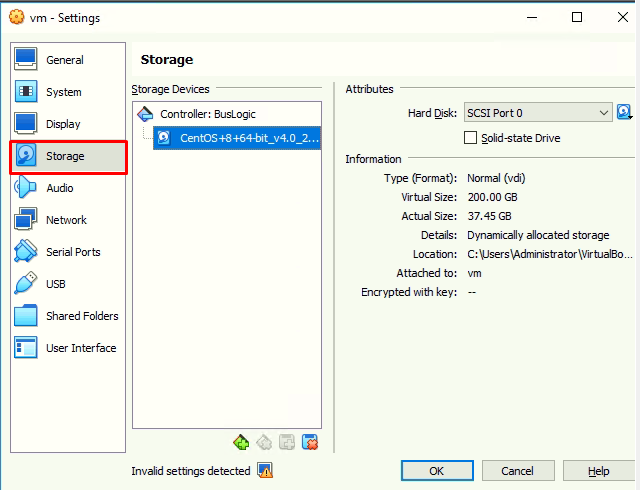Click the BusLogic controller icon
This screenshot has height=490, width=640.
pos(145,114)
